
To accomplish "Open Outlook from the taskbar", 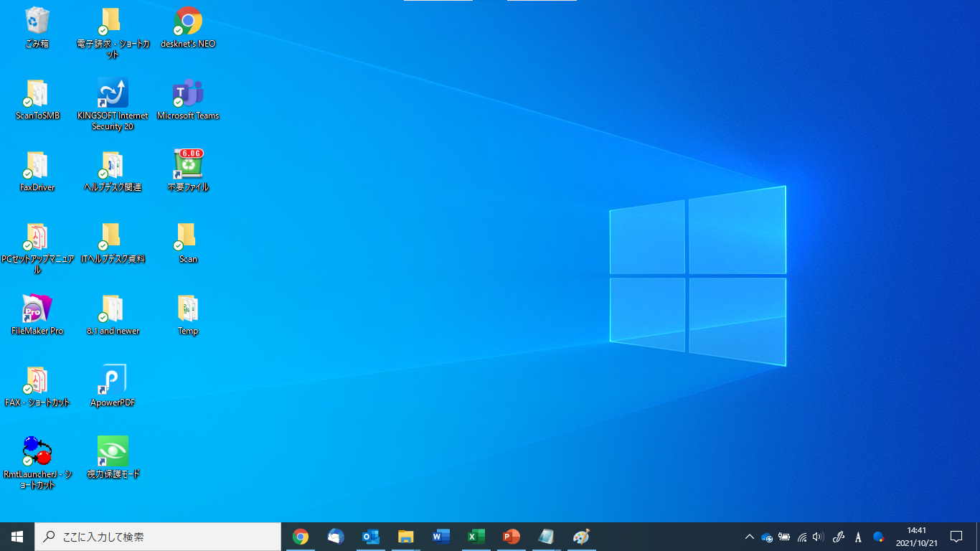I will 370,537.
